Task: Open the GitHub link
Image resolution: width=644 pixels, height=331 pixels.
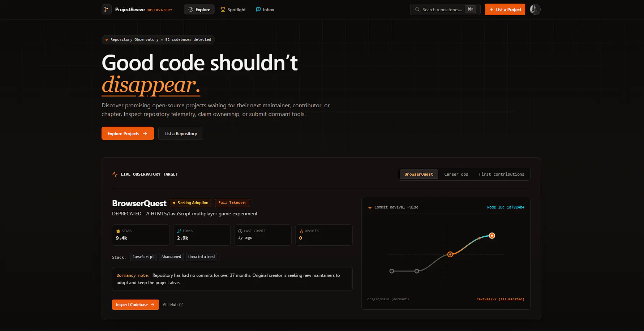Action: pyautogui.click(x=173, y=305)
